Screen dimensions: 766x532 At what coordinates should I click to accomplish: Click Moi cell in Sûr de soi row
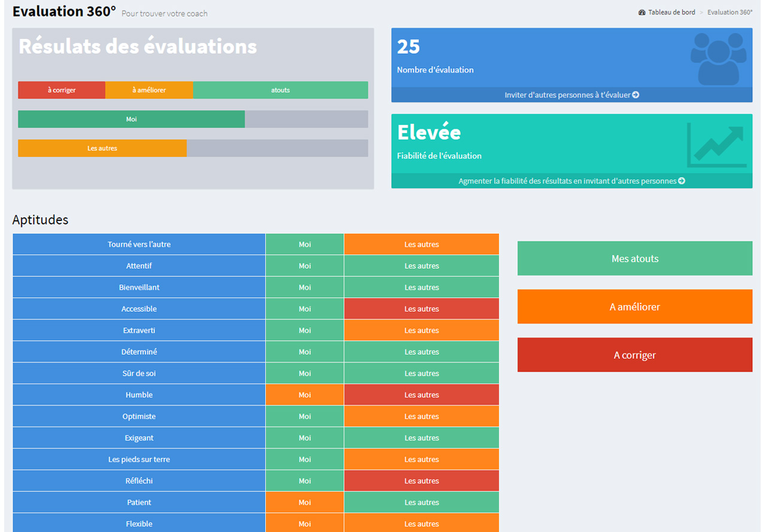(x=305, y=373)
